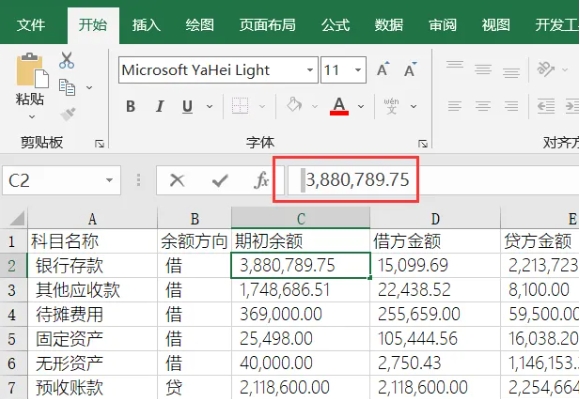
Task: Open clipboard pane dialog launcher
Action: [99, 143]
